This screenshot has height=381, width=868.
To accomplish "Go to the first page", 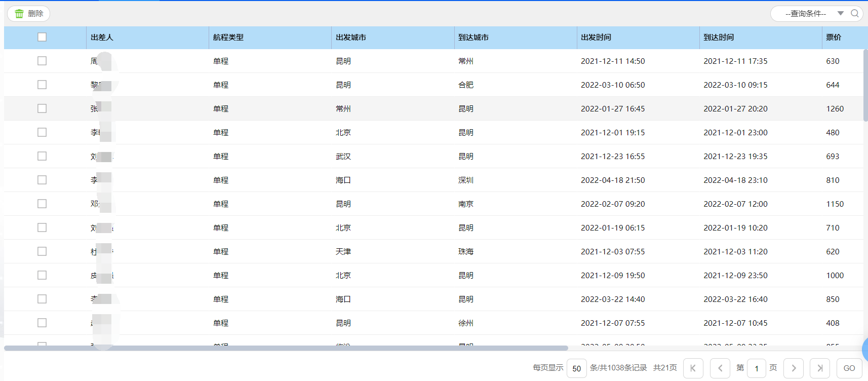I will (x=693, y=368).
